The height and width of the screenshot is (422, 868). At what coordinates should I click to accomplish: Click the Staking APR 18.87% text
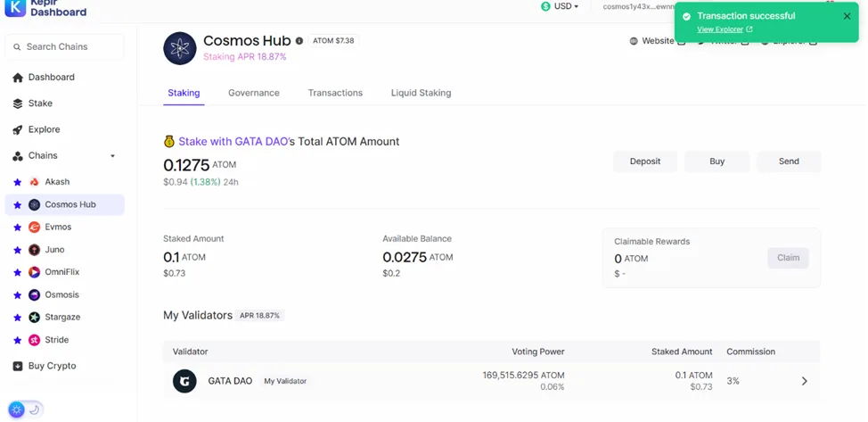pyautogui.click(x=245, y=56)
